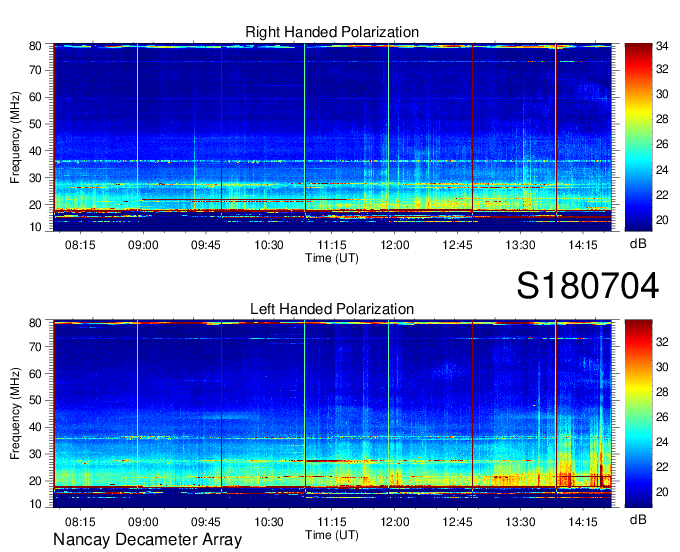Click the 50 frequency tick on lower plot
Image resolution: width=680 pixels, height=552 pixels.
[x=35, y=400]
